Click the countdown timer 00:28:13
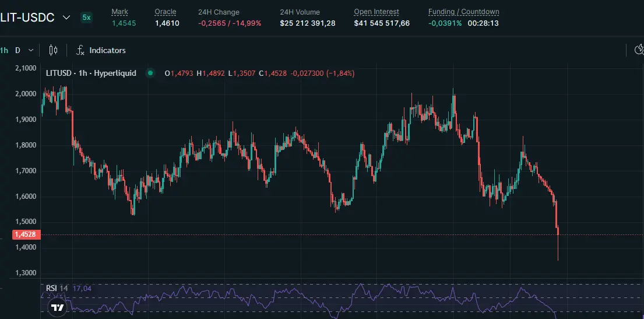Image resolution: width=644 pixels, height=319 pixels. [483, 23]
